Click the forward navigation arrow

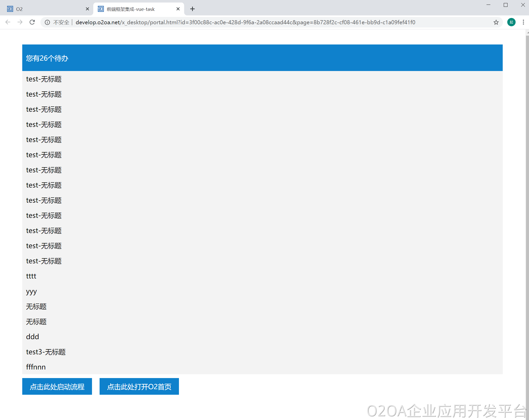[20, 22]
